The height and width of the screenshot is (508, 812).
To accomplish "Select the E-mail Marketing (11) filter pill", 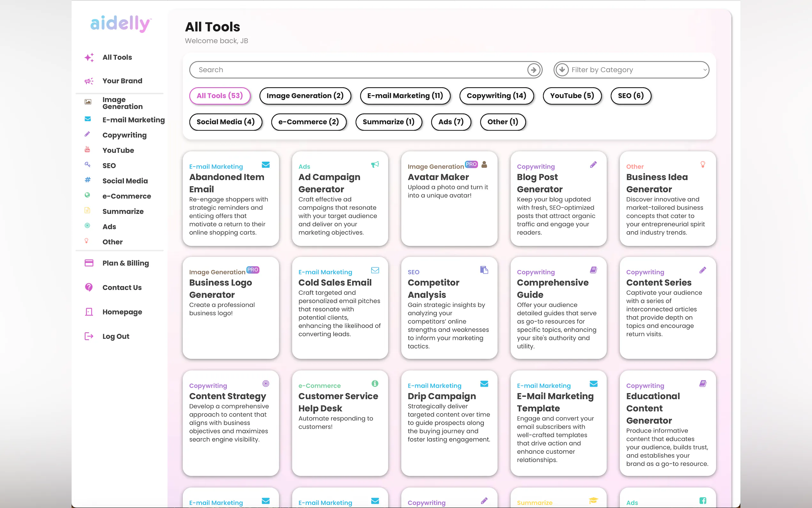I will (x=405, y=96).
